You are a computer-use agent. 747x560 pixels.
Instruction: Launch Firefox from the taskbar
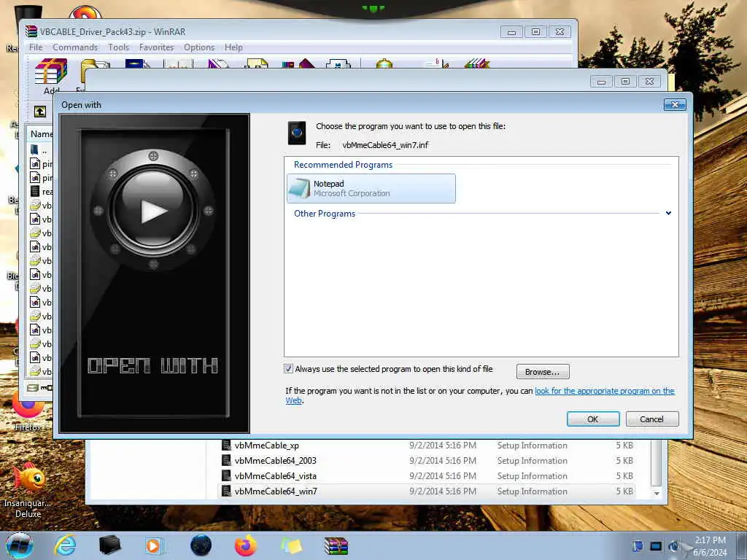click(x=245, y=545)
